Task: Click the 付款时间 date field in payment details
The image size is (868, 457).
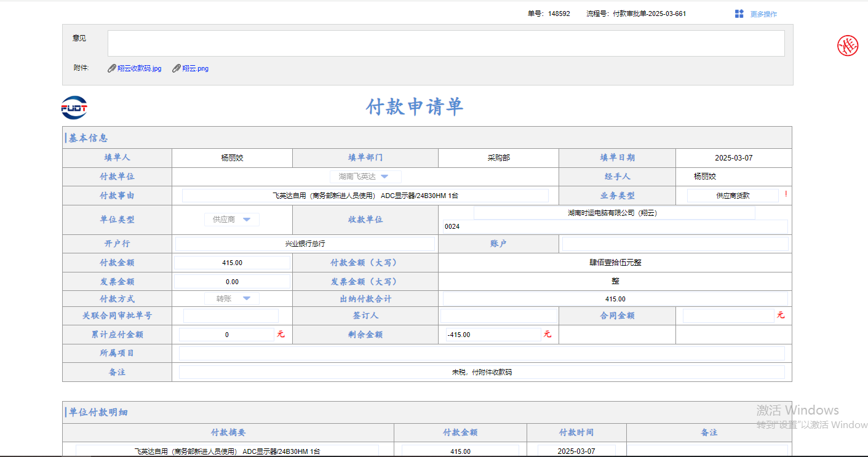Action: (x=576, y=451)
